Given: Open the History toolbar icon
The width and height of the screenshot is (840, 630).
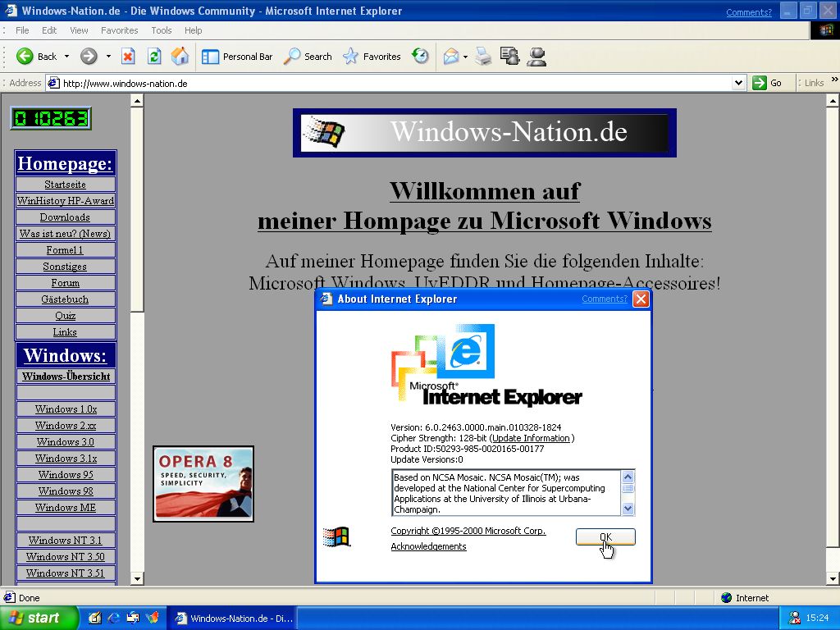Looking at the screenshot, I should (421, 57).
